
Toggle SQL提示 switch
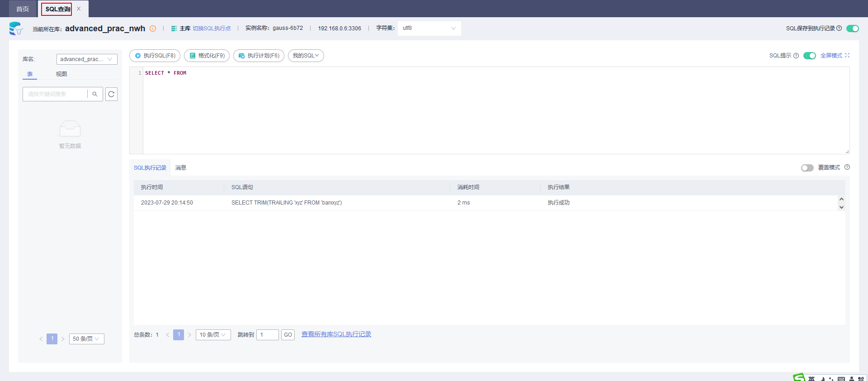[810, 56]
